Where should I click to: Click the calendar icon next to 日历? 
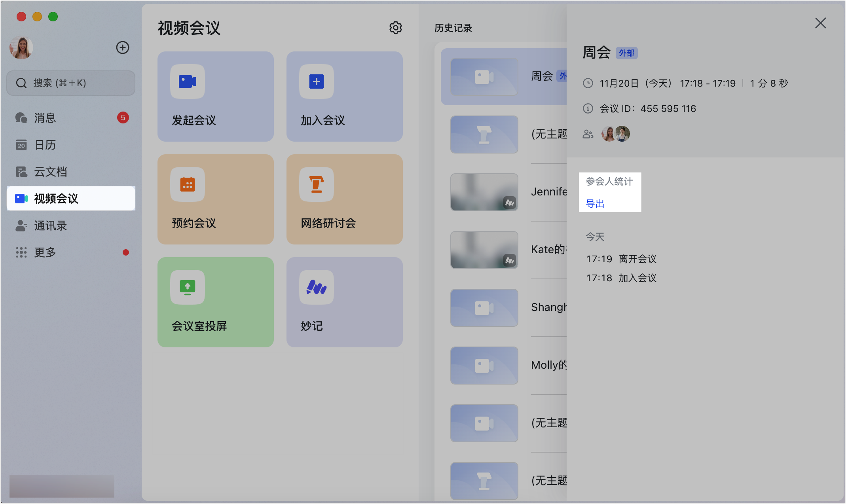[x=21, y=145]
